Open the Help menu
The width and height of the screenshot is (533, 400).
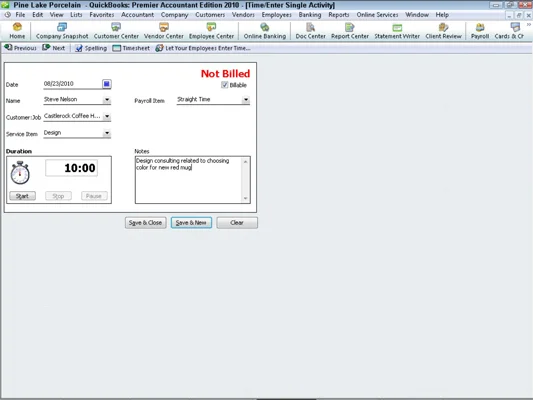point(442,15)
